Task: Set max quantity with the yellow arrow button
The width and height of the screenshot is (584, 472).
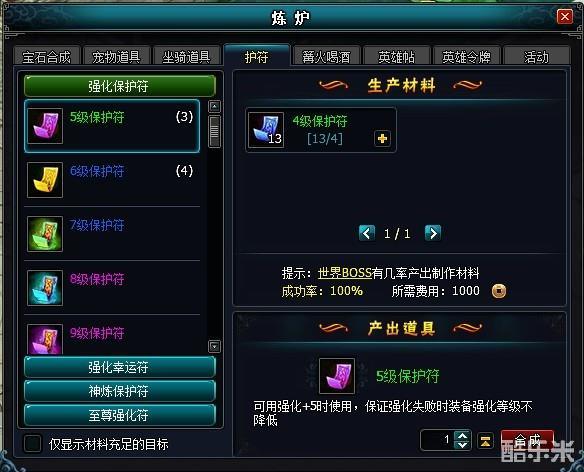Action: point(485,441)
